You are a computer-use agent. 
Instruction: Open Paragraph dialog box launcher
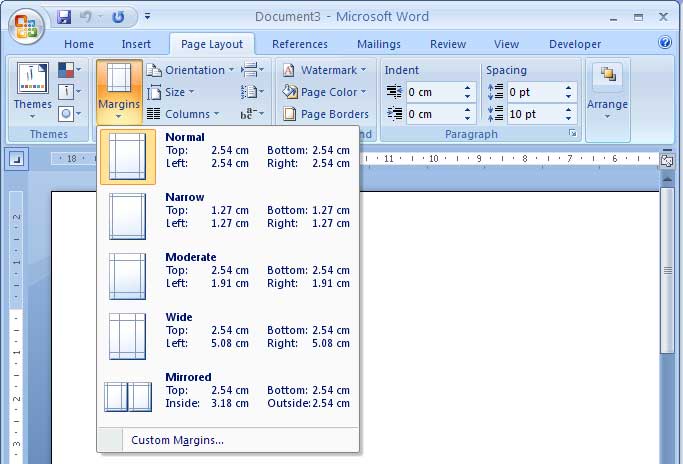573,134
